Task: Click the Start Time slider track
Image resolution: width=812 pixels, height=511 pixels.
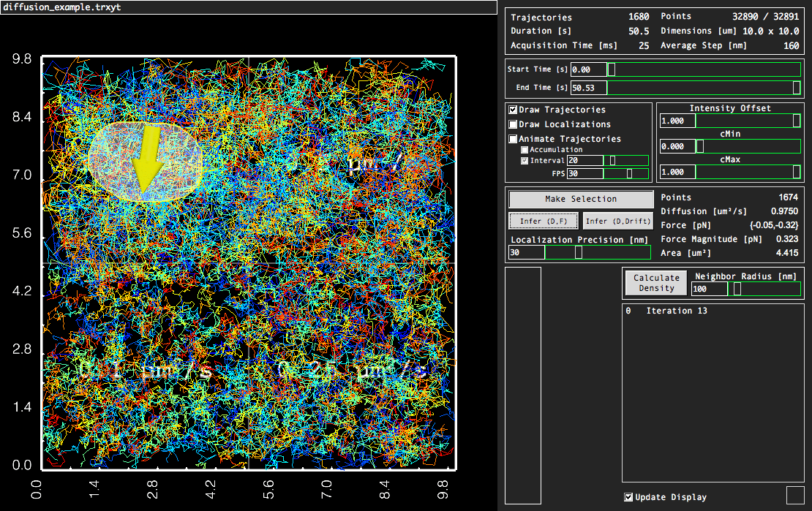Action: click(704, 69)
